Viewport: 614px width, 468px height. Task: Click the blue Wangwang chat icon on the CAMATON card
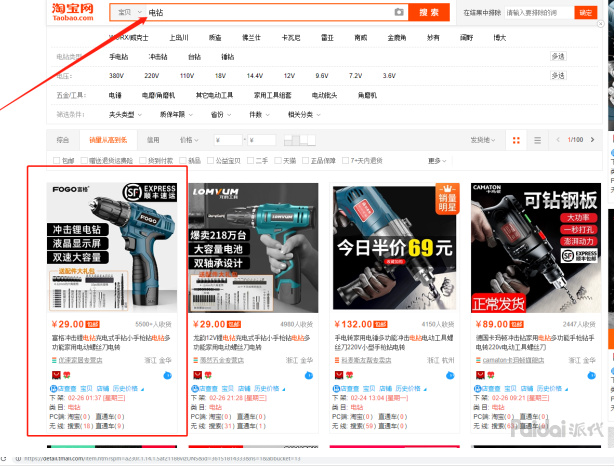pos(591,376)
